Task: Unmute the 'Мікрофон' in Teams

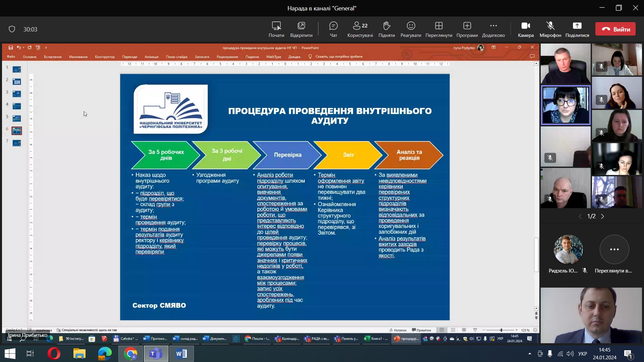Action: click(550, 29)
